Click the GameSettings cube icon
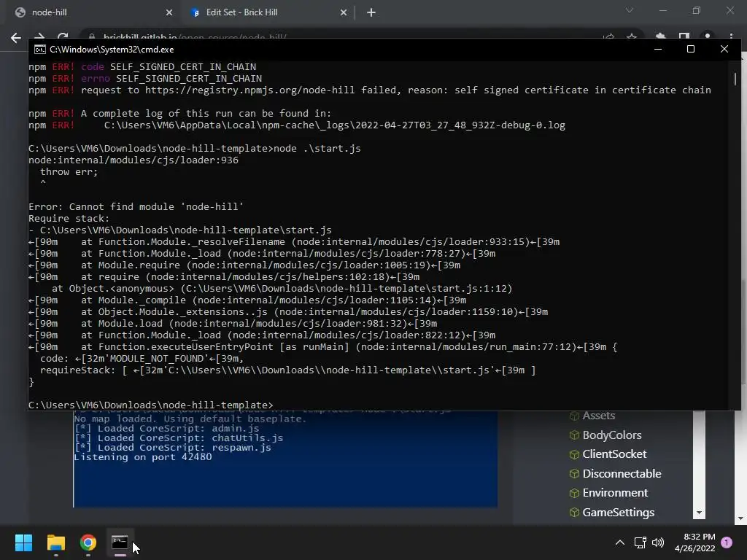This screenshot has height=560, width=747. [574, 513]
